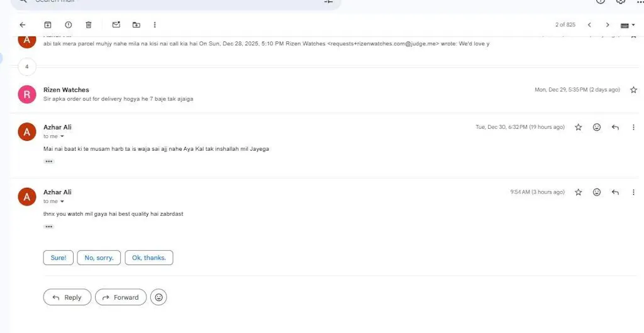The image size is (644, 333).
Task: Archive this conversation
Action: click(48, 25)
